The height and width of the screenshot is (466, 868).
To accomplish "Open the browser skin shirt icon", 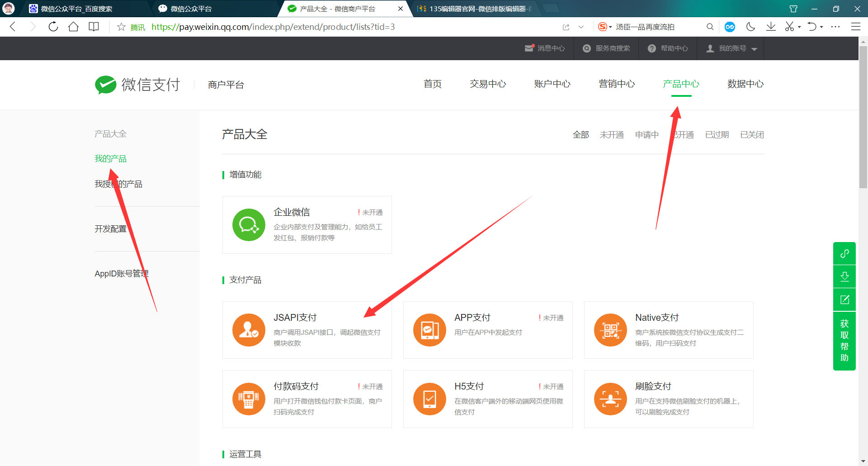I will 793,9.
